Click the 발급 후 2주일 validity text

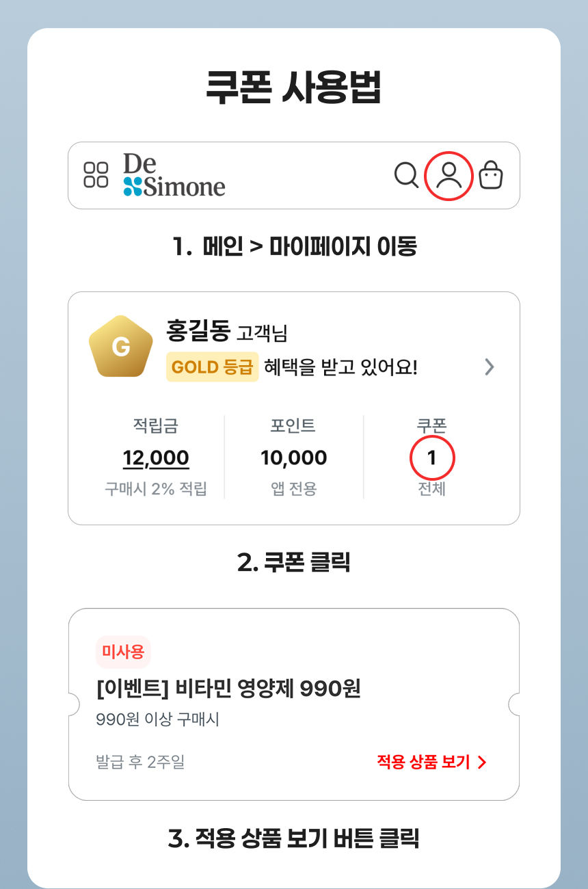pos(141,762)
